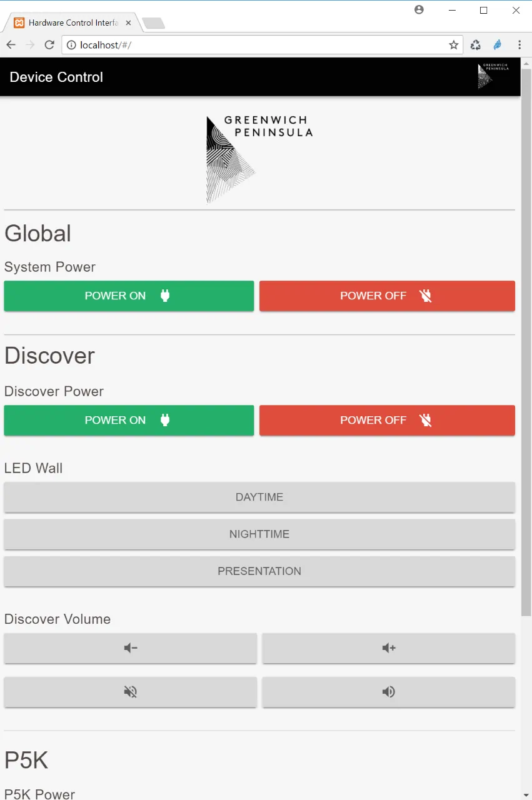This screenshot has height=800, width=532.
Task: Set LED Wall to PRESENTATION
Action: (259, 571)
